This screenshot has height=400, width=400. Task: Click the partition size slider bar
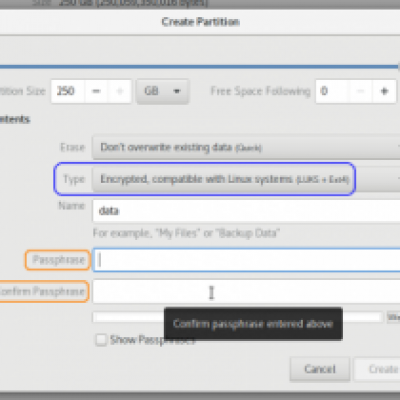click(199, 67)
